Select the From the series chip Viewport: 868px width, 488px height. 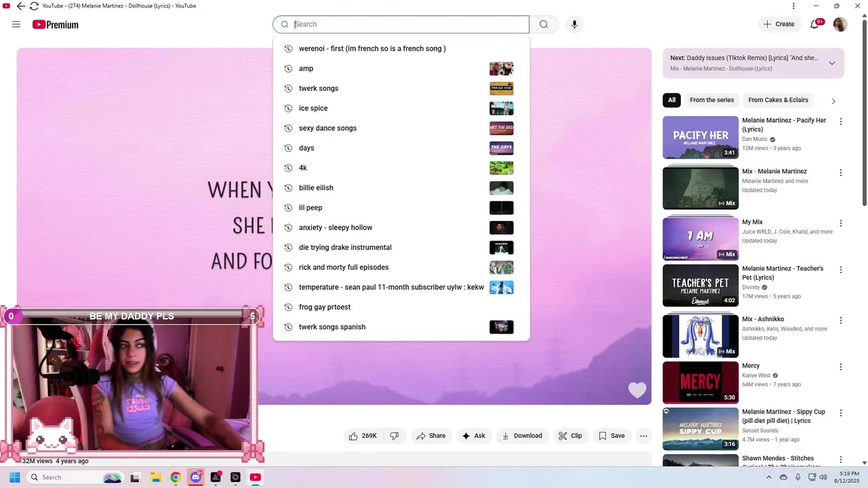pyautogui.click(x=712, y=100)
